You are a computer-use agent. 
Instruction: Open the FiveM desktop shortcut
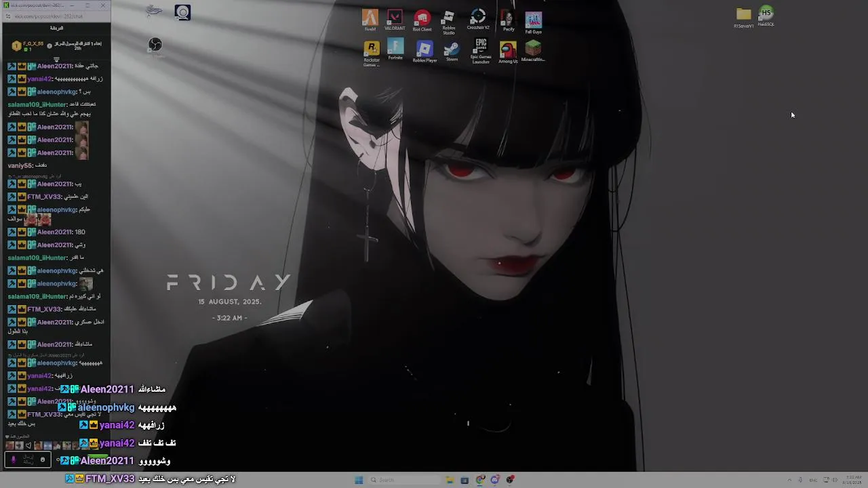(370, 20)
